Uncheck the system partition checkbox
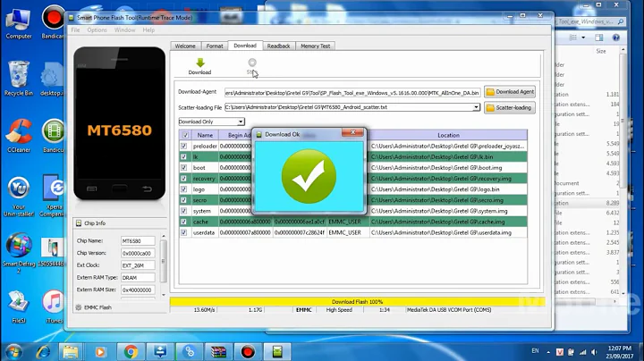644x361 pixels. (x=183, y=211)
